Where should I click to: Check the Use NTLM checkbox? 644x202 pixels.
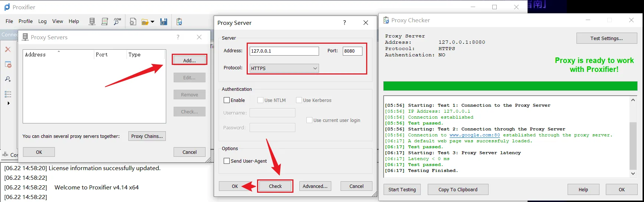[x=260, y=100]
